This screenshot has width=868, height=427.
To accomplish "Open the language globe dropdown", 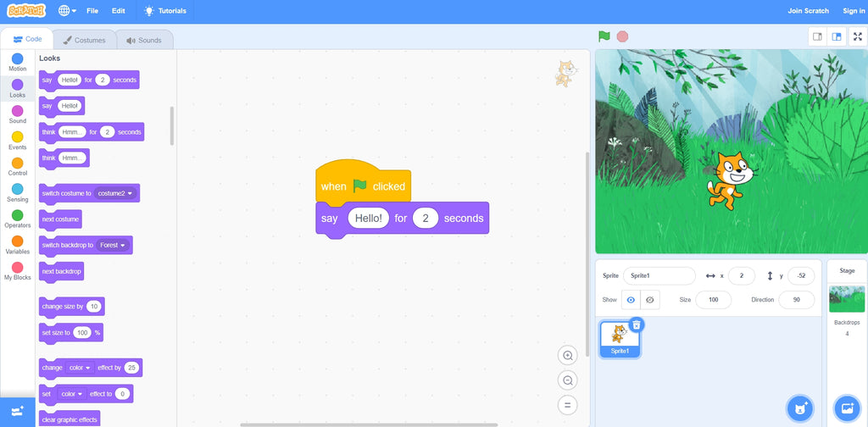I will point(67,11).
